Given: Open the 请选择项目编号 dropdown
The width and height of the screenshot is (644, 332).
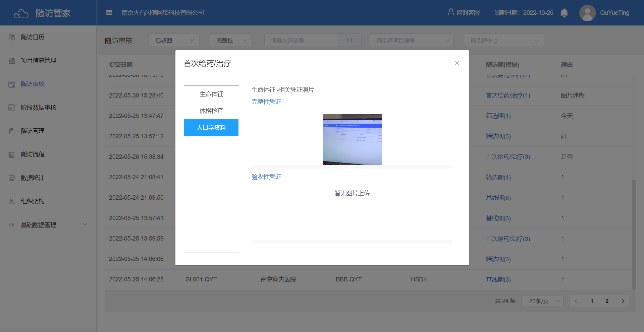Looking at the screenshot, I should [412, 40].
